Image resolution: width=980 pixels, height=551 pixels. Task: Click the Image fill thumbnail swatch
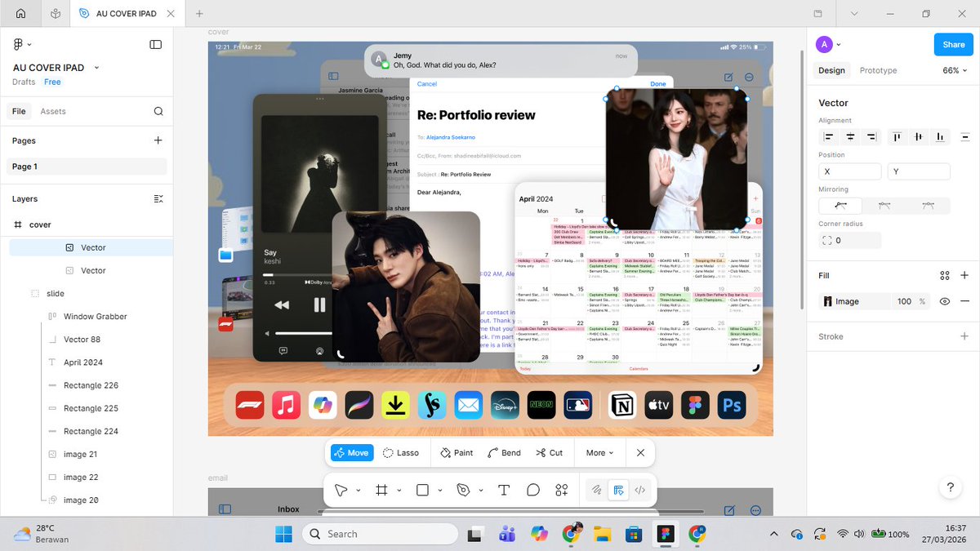click(x=828, y=301)
